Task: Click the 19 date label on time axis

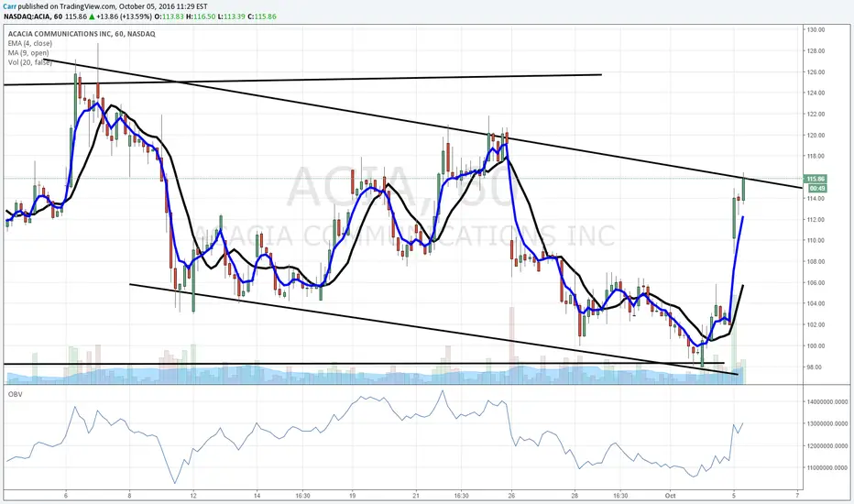Action: [353, 496]
